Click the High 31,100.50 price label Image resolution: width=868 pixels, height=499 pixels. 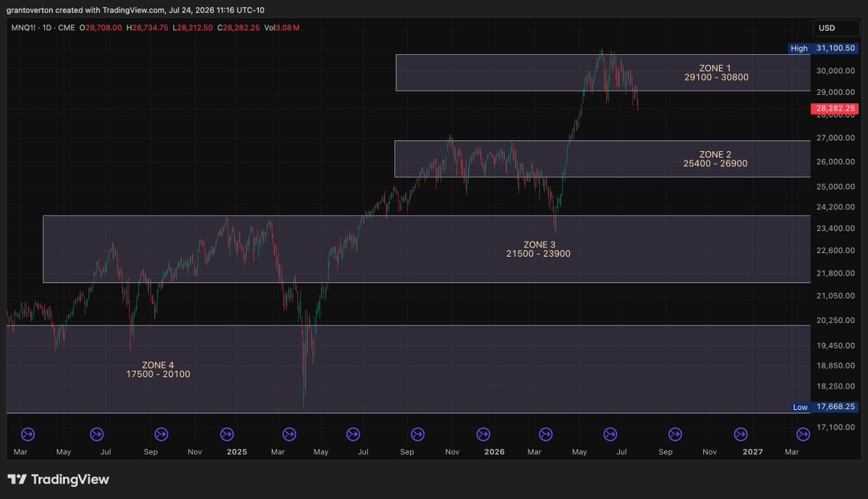pos(825,48)
